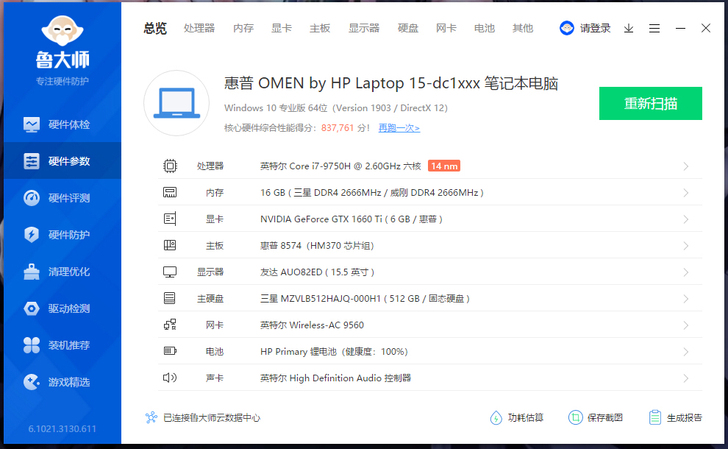Switch to the 内存 tab
Screen dimensions: 728x449
(243, 28)
